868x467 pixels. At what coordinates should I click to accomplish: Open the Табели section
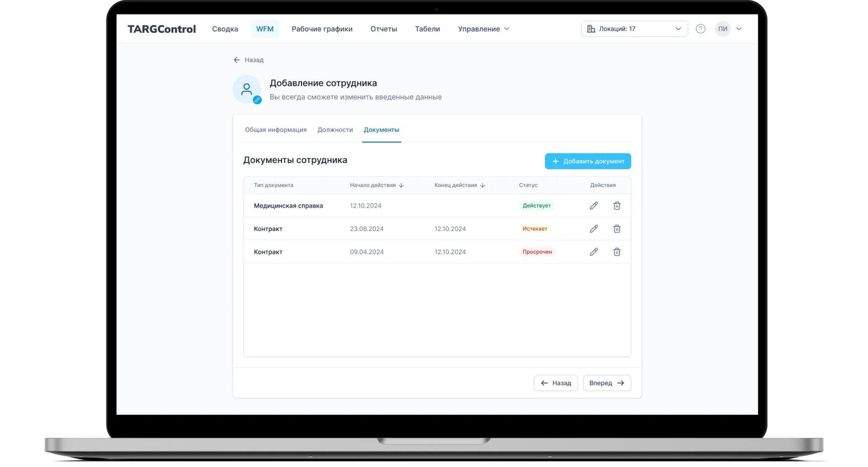[427, 29]
